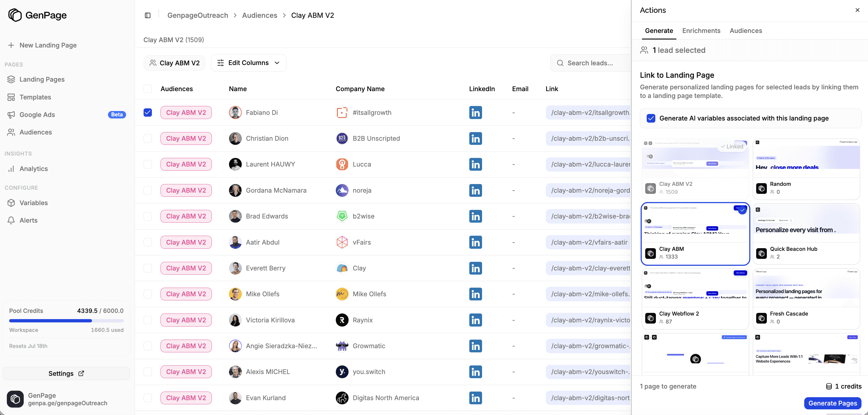Open LinkedIn icon in Everett Berry row
Viewport: 868px width, 415px height.
point(476,268)
